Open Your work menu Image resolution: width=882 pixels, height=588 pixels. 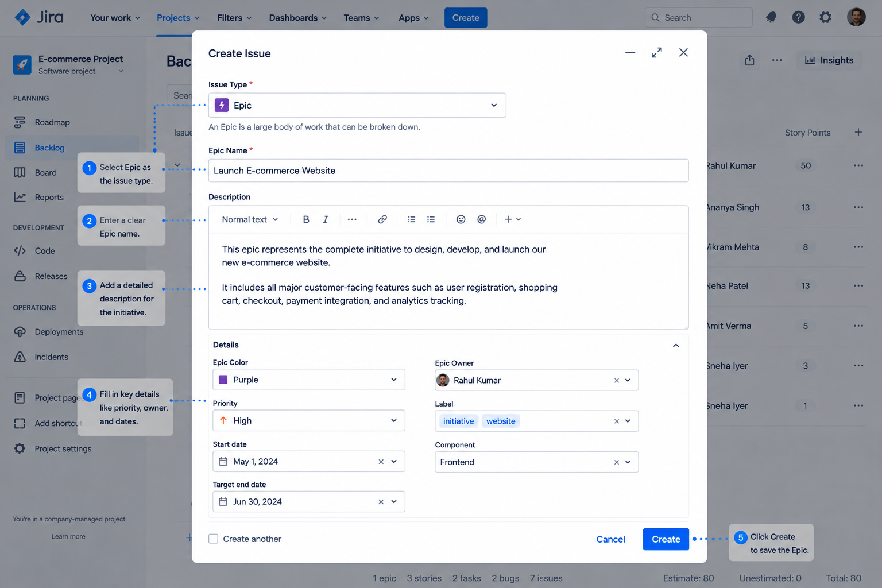(115, 18)
